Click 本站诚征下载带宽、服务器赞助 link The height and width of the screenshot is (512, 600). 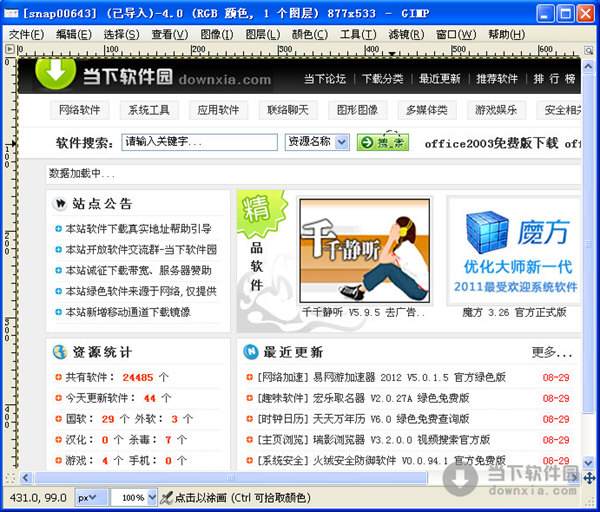pyautogui.click(x=138, y=271)
